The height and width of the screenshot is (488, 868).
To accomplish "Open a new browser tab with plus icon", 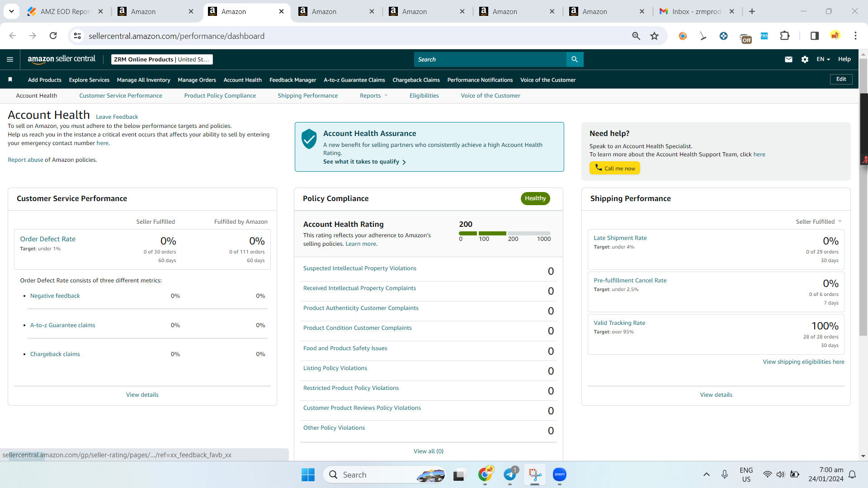I will pyautogui.click(x=752, y=11).
